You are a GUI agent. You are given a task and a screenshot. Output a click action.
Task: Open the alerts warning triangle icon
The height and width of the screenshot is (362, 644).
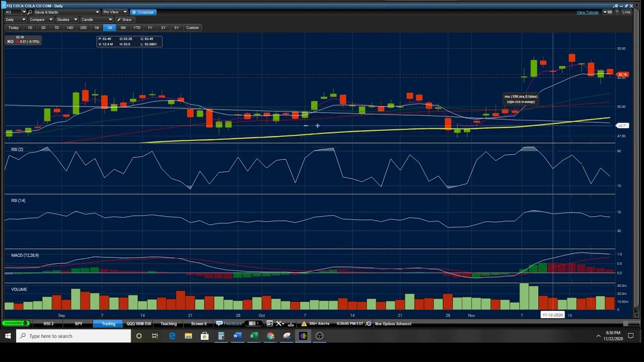(304, 324)
